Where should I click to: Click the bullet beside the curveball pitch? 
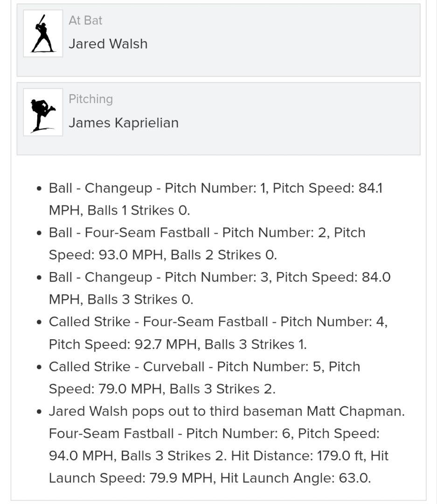39,367
